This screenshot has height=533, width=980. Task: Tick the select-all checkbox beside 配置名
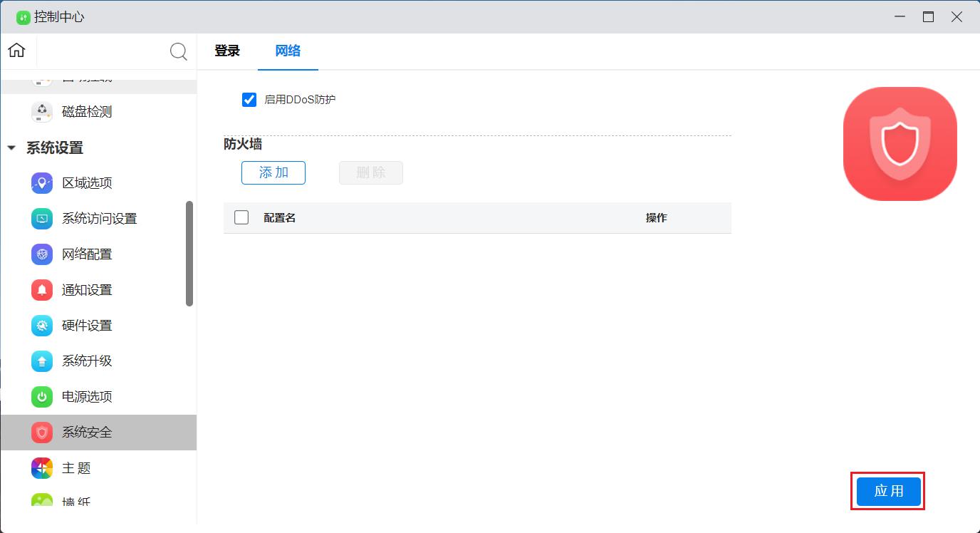[x=241, y=217]
